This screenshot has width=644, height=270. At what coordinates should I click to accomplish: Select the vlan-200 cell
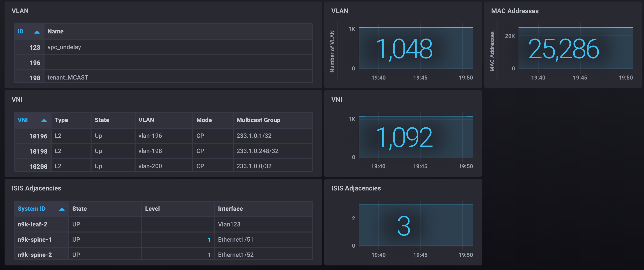pyautogui.click(x=164, y=165)
